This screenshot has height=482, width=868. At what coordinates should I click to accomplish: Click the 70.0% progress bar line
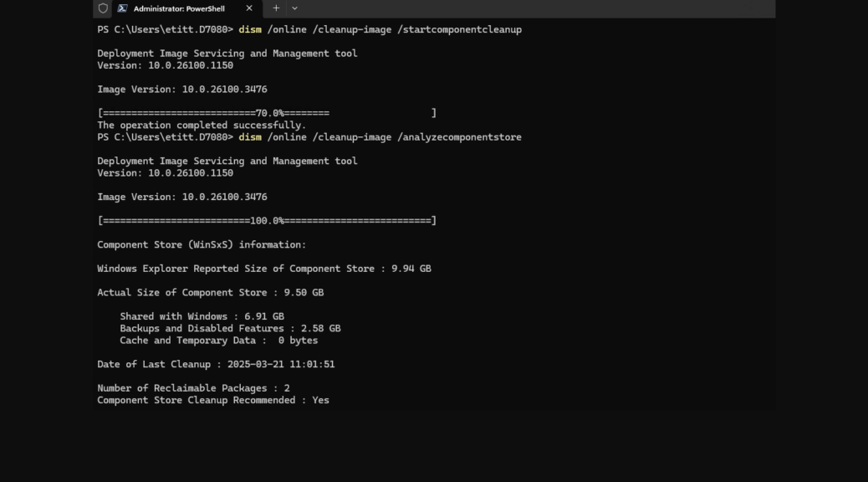[267, 113]
